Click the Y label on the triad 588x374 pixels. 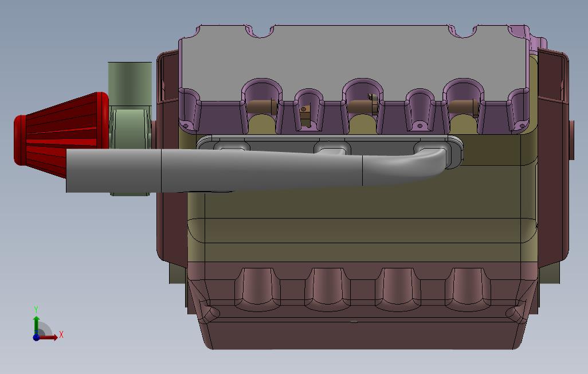click(x=36, y=310)
